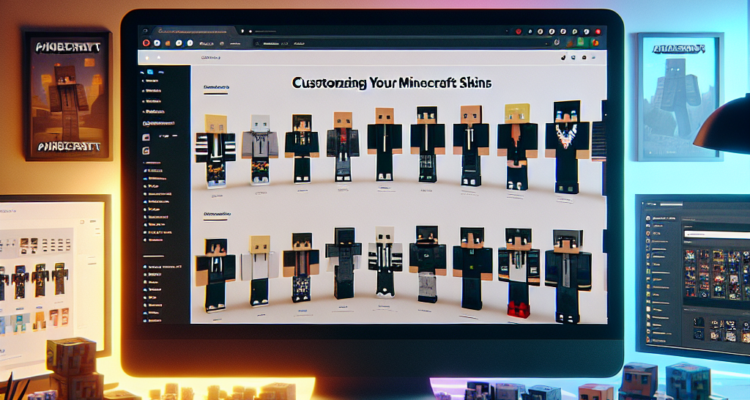Screen dimensions: 750x400
Task: Pick bottom-row skin with red shoes
Action: click(x=518, y=273)
